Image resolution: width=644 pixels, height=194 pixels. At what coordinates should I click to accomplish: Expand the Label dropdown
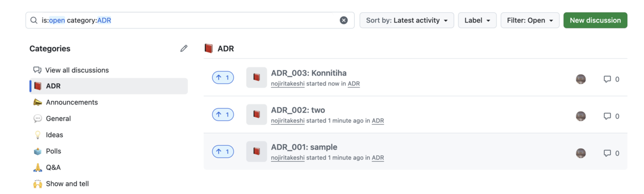point(477,20)
